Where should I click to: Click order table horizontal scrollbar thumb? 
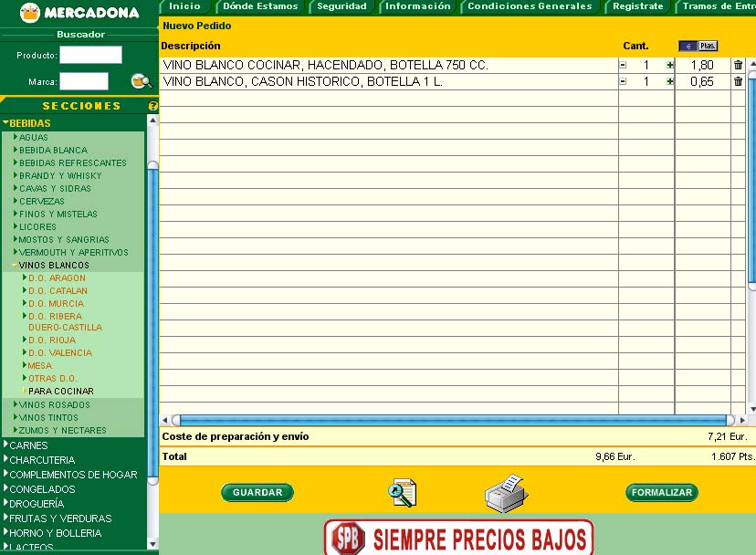(453, 421)
